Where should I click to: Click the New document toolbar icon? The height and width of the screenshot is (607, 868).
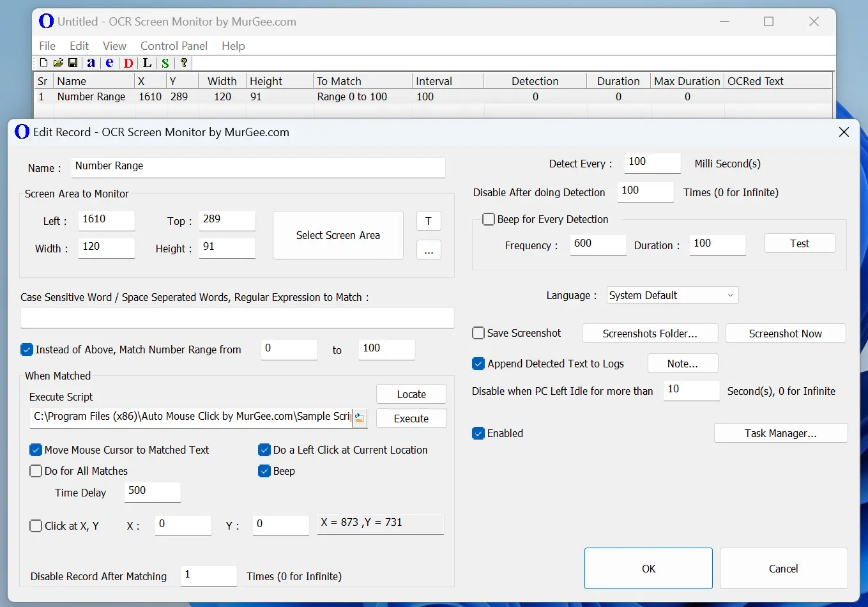[x=43, y=63]
